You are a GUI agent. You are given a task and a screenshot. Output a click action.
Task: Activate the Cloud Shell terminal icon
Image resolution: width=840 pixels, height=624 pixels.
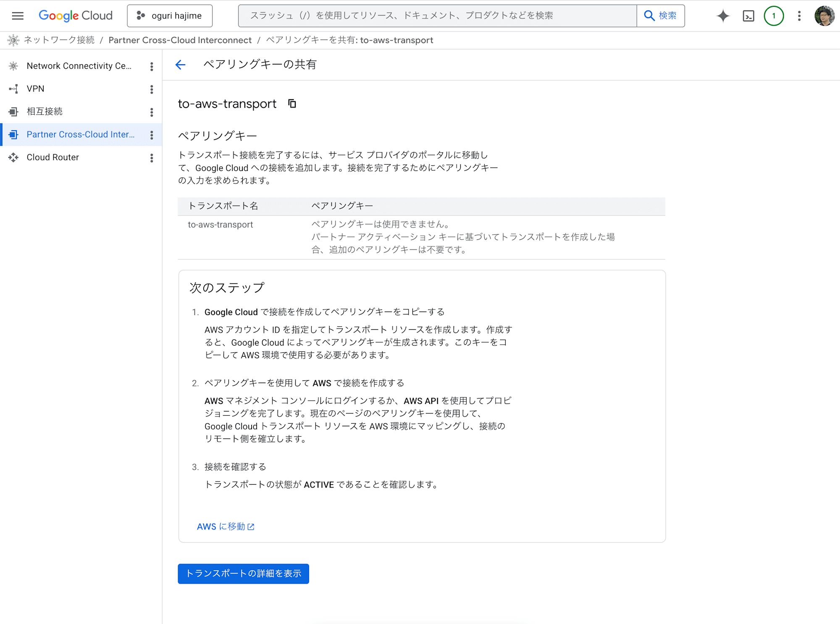click(x=748, y=16)
